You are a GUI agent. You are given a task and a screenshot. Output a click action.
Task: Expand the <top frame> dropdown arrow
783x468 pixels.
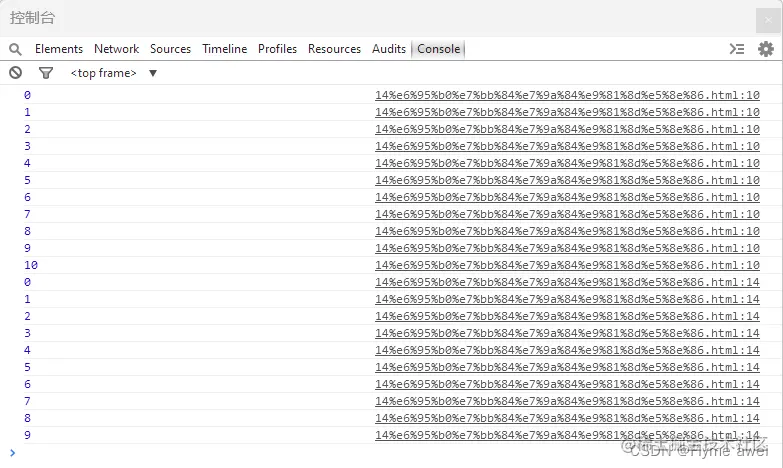pos(153,73)
